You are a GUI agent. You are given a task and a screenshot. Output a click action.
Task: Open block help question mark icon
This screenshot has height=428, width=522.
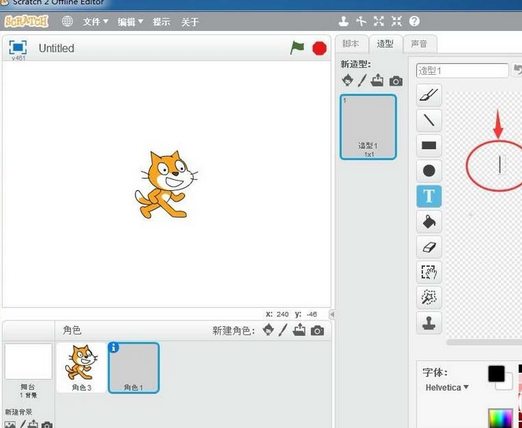414,21
